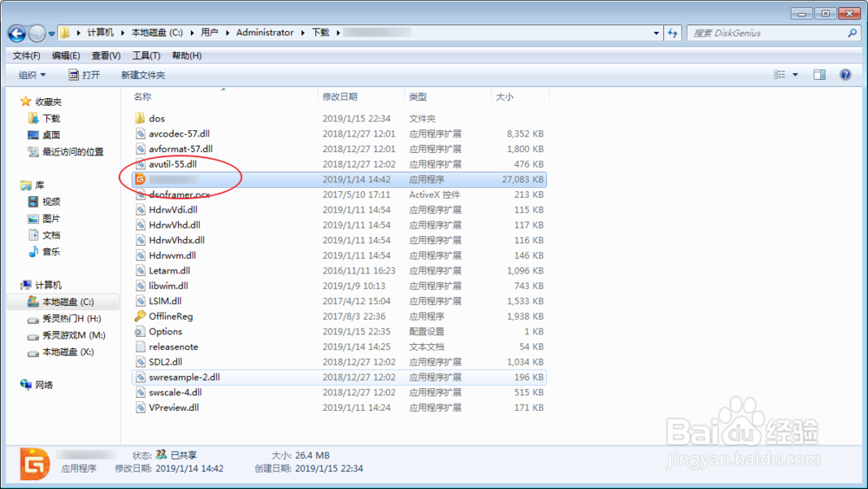Toggle the preview pane icon

tap(819, 75)
